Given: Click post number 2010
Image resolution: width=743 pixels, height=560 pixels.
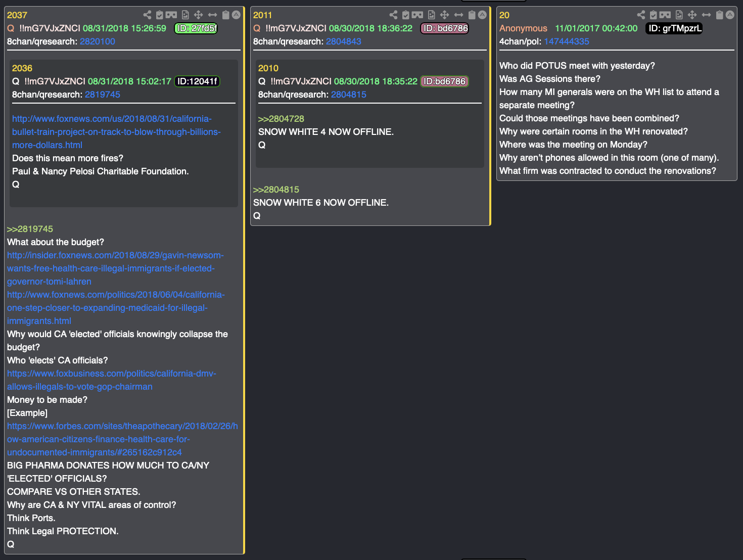Looking at the screenshot, I should [268, 68].
